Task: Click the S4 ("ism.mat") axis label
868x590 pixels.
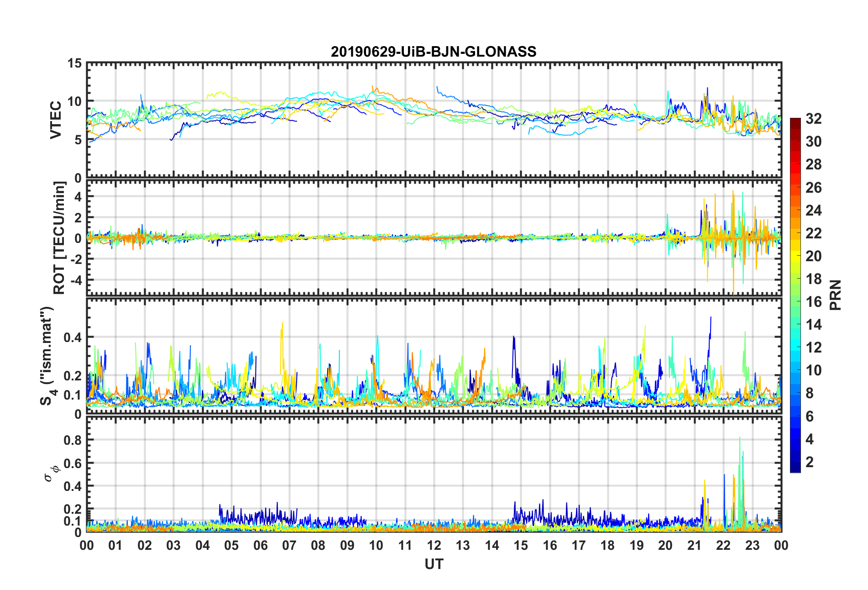Action: coord(47,356)
